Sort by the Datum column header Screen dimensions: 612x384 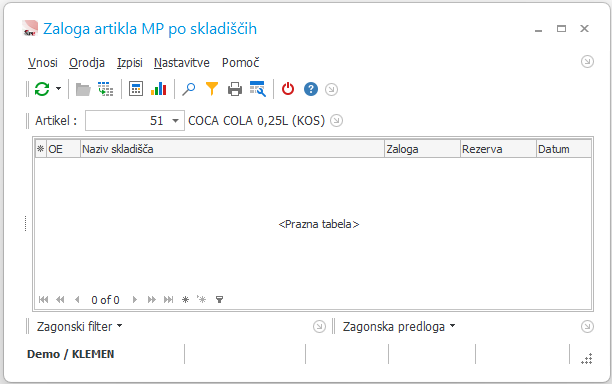point(564,149)
